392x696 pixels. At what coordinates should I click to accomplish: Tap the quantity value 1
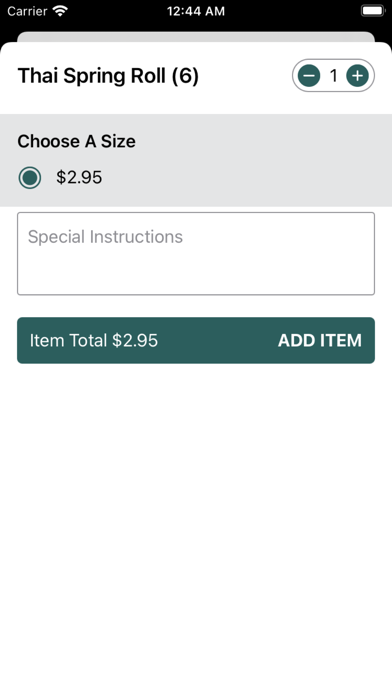pyautogui.click(x=333, y=76)
